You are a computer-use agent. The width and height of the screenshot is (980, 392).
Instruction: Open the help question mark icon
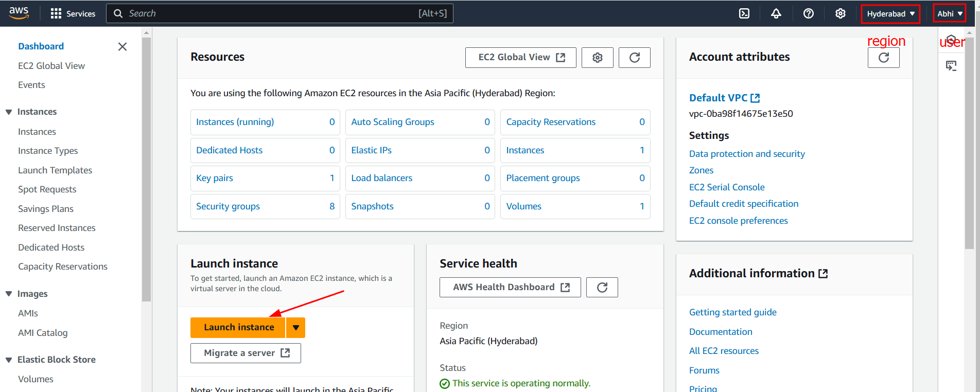(x=809, y=14)
